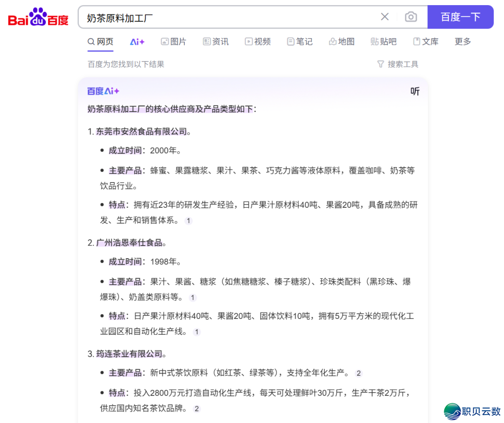The width and height of the screenshot is (504, 423).
Task: Open the 笔记 tab
Action: 300,42
